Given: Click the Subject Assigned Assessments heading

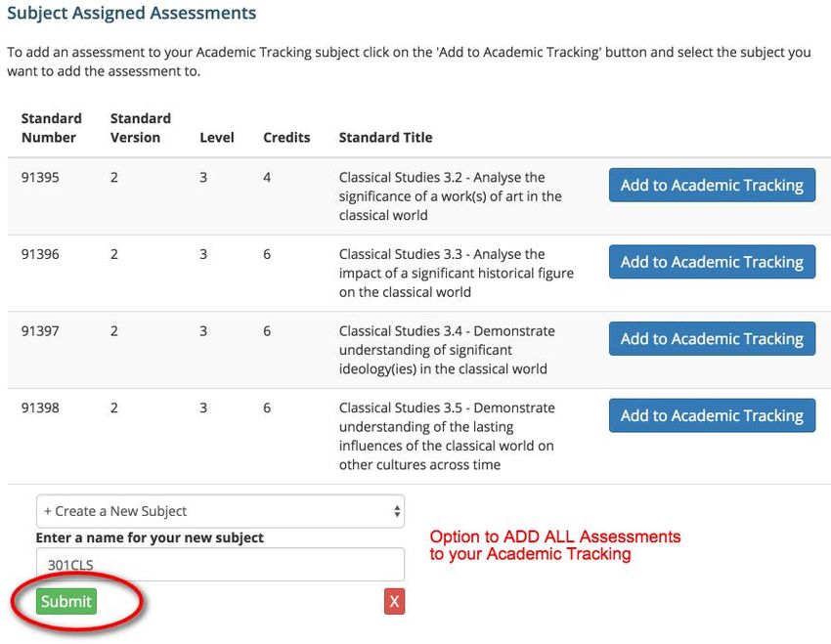Looking at the screenshot, I should pos(131,13).
